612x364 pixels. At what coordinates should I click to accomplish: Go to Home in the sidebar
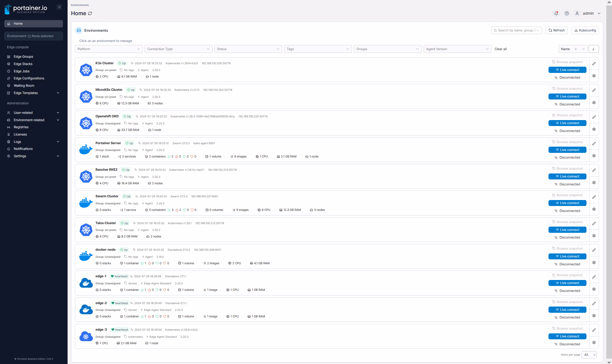(x=33, y=24)
